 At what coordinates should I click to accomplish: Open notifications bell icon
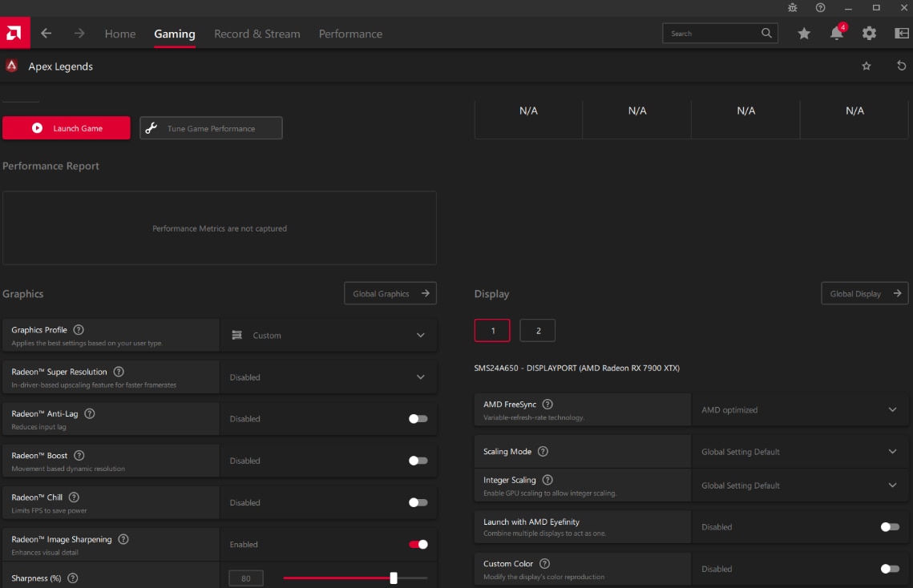coord(837,33)
